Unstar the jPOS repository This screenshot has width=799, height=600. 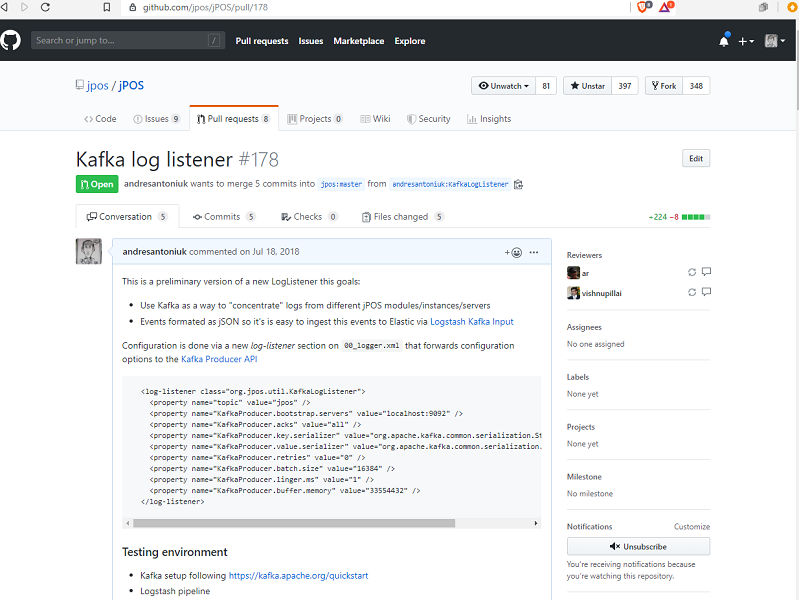click(x=588, y=86)
